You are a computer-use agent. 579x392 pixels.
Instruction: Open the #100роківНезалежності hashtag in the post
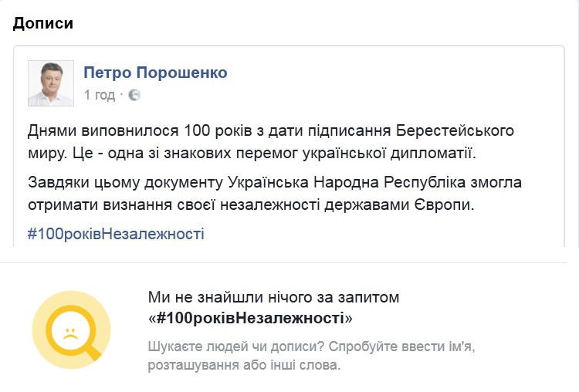[116, 234]
